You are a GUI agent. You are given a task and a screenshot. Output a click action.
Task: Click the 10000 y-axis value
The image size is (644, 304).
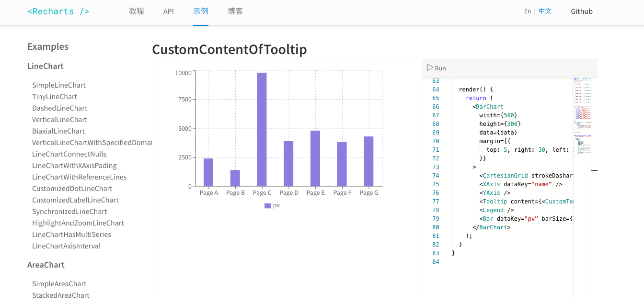tap(183, 73)
